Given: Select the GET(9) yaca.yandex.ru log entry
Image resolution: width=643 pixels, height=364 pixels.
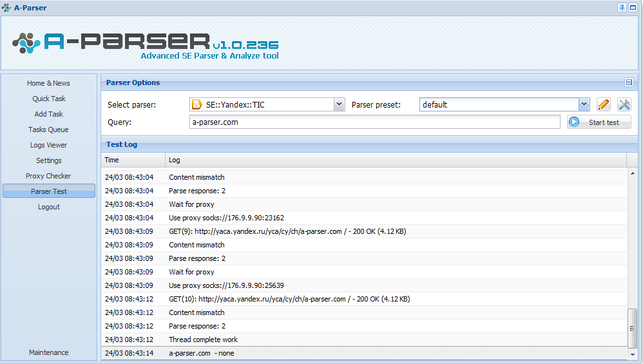Looking at the screenshot, I should (x=364, y=231).
